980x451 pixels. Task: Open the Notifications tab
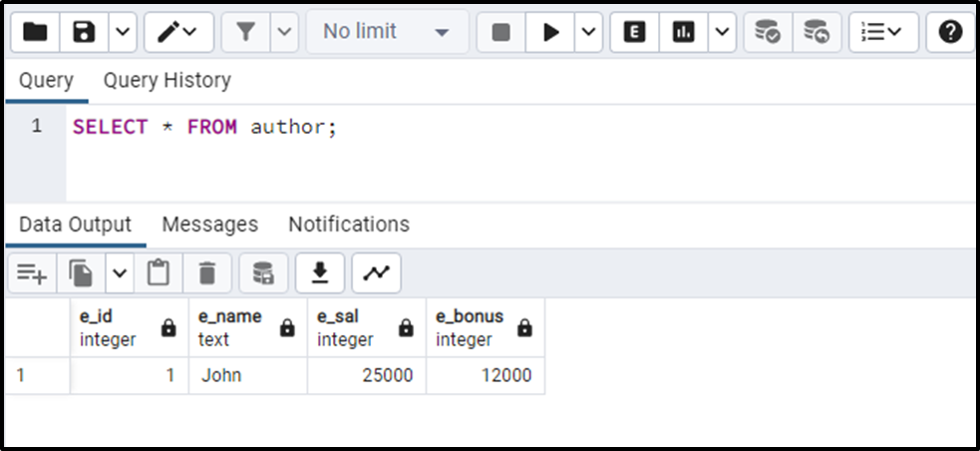(x=349, y=225)
